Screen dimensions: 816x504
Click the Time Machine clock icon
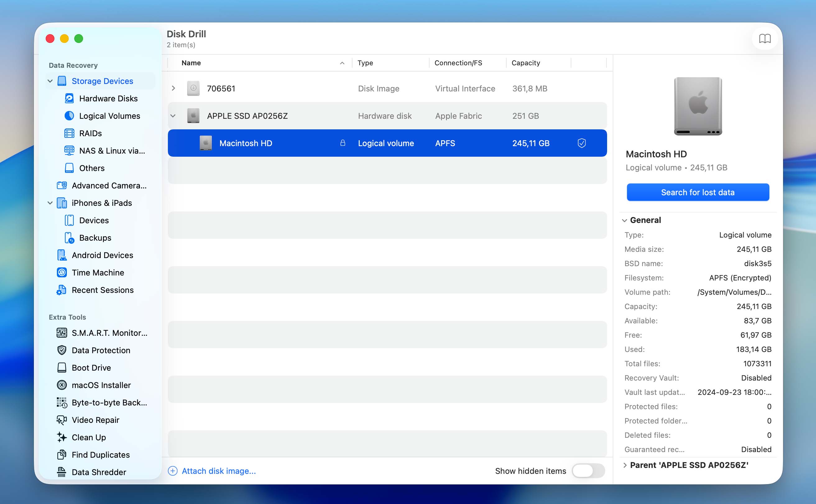62,272
